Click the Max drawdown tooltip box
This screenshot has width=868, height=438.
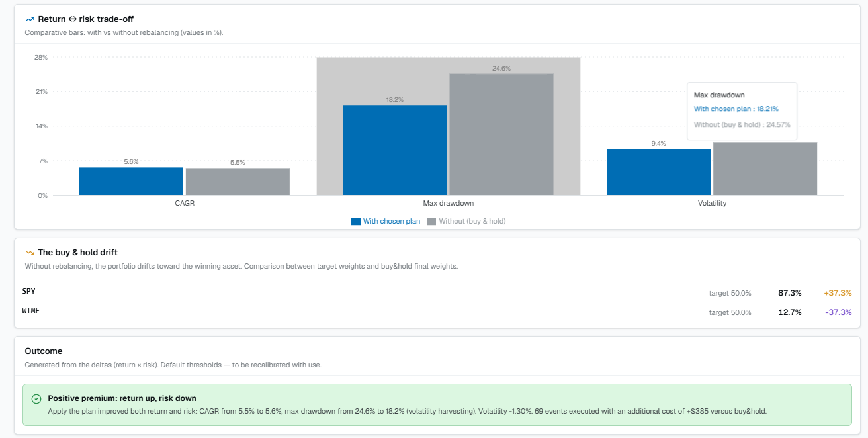point(742,110)
